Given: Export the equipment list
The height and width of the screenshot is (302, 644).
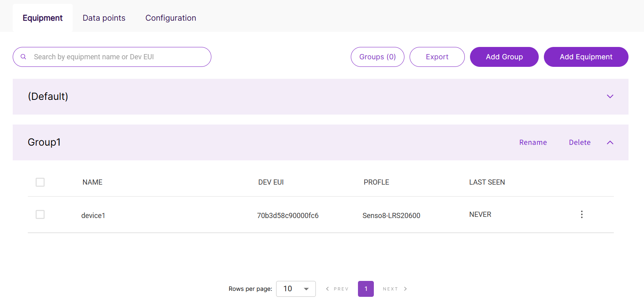Looking at the screenshot, I should (x=437, y=57).
